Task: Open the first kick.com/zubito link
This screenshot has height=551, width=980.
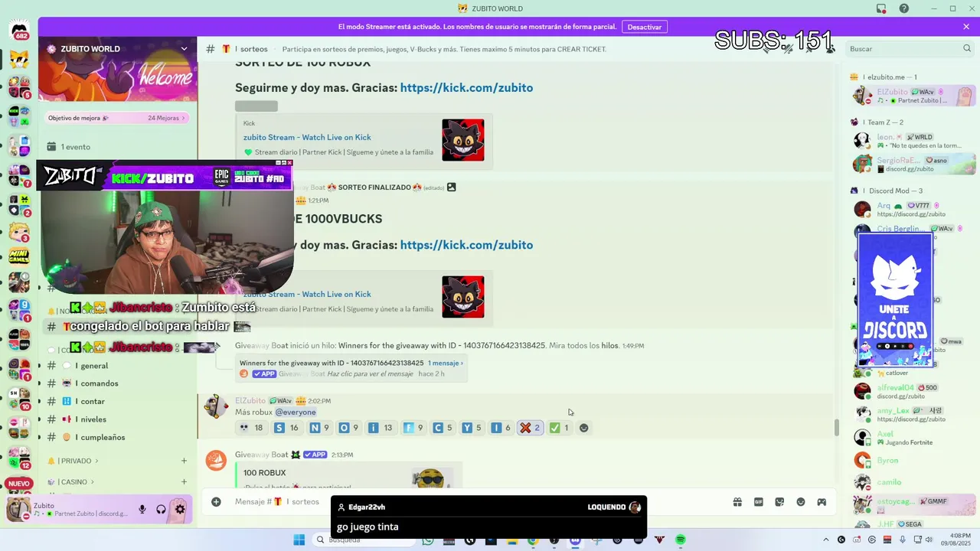Action: [466, 88]
